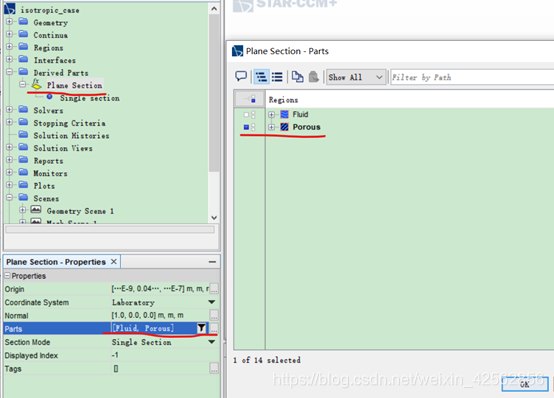554x398 pixels.
Task: Select the Monitors tree item
Action: tap(50, 173)
